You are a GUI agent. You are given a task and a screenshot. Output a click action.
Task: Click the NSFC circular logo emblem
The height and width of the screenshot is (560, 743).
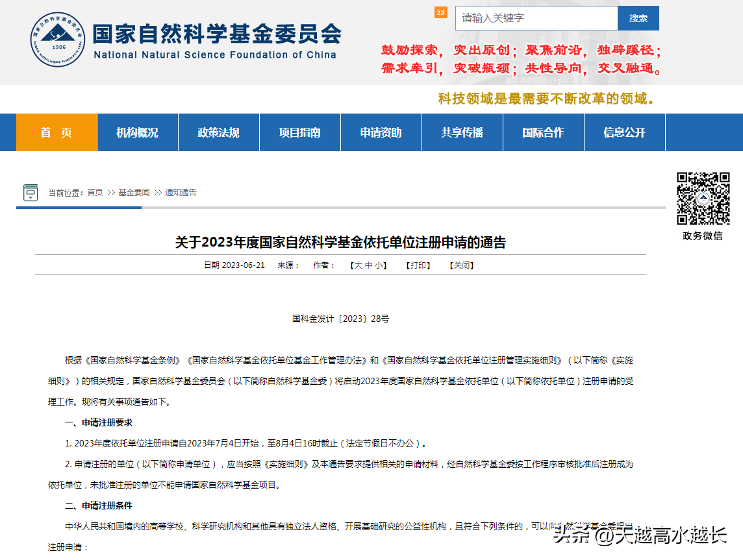pos(58,40)
